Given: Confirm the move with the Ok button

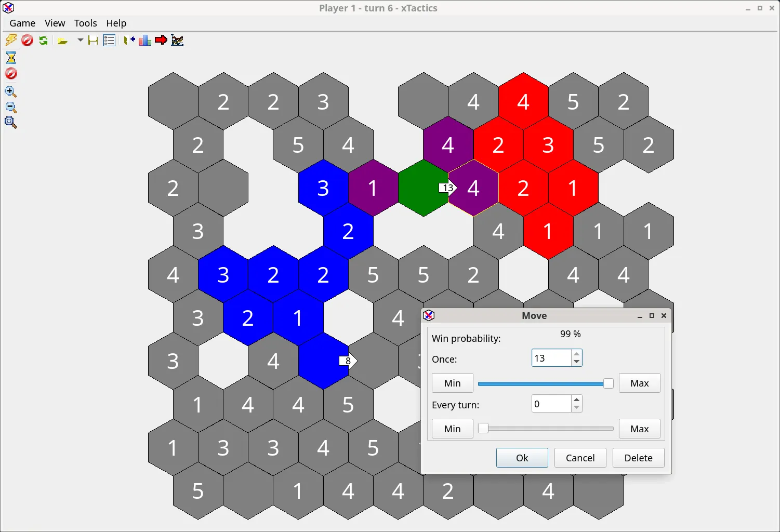Looking at the screenshot, I should [522, 458].
